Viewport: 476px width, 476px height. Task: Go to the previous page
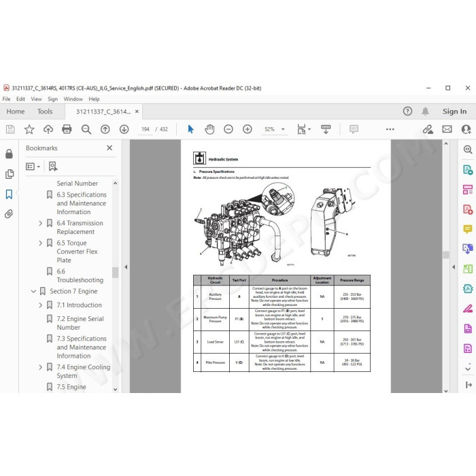pos(105,129)
